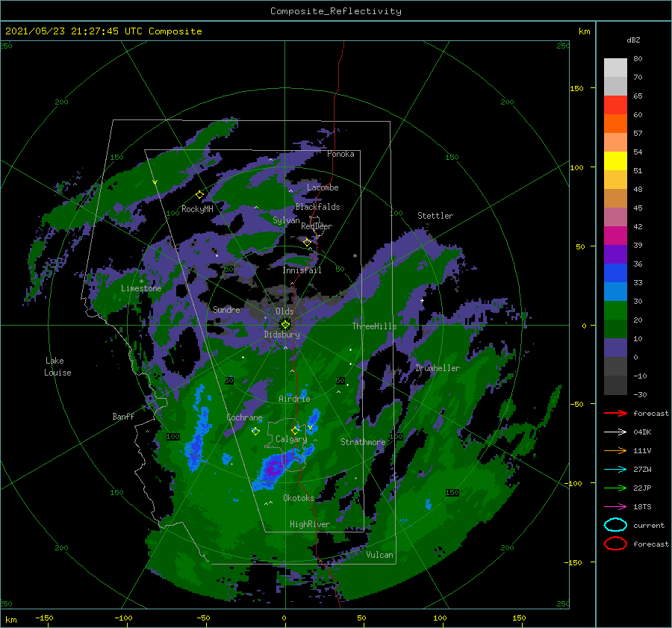Click the Olds town label

[x=284, y=311]
